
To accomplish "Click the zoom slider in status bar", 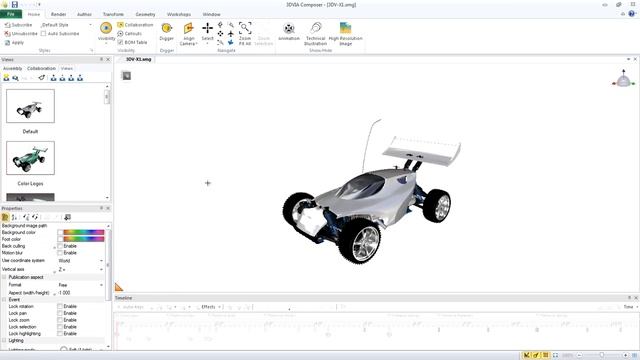I will tap(602, 356).
